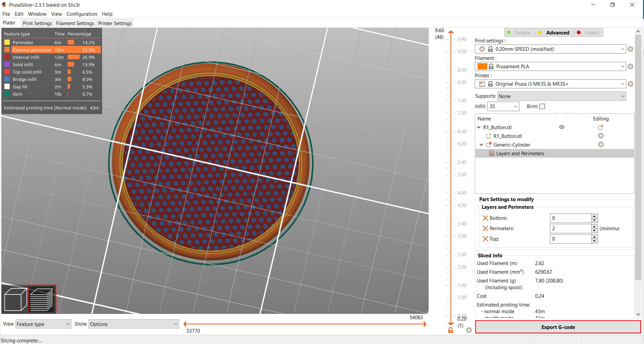
Task: Open the View Feature type dropdown
Action: tap(43, 324)
